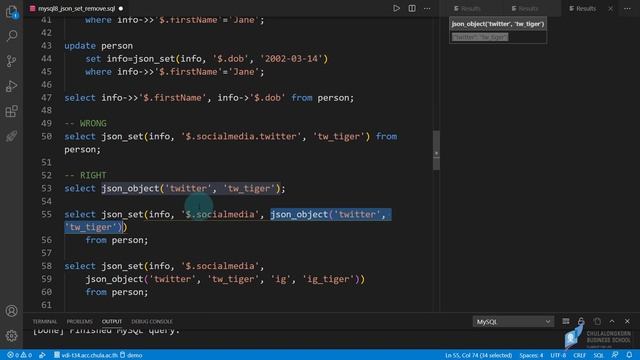
Task: Click the '-- WRONG' comment on line 49
Action: [85, 123]
